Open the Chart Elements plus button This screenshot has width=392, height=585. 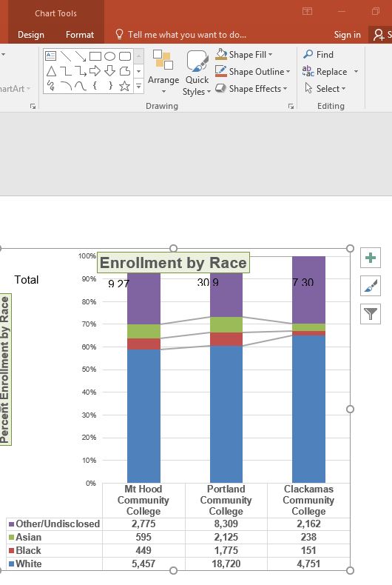tap(371, 258)
